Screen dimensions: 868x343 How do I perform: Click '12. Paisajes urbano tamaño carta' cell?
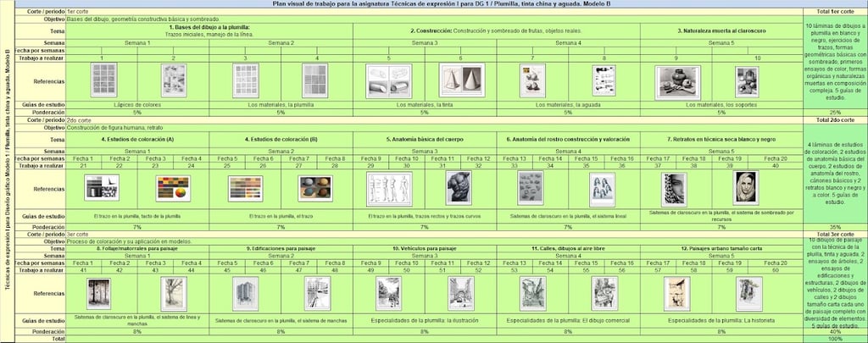click(x=721, y=248)
